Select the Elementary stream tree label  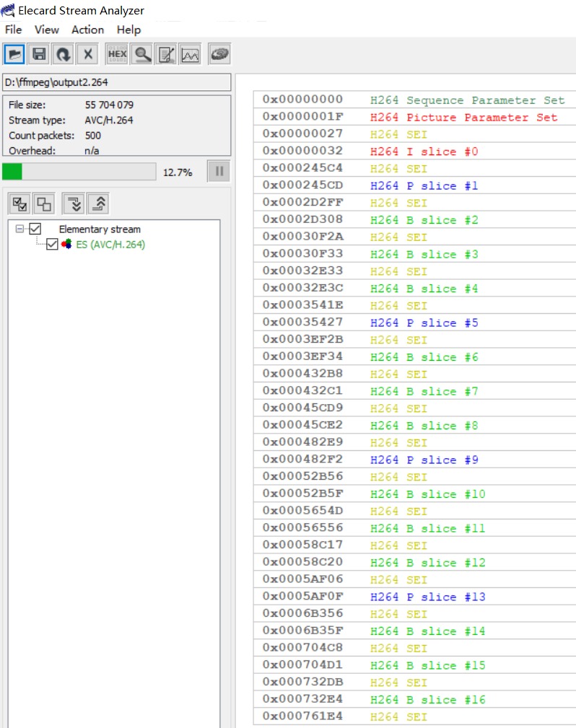(100, 229)
